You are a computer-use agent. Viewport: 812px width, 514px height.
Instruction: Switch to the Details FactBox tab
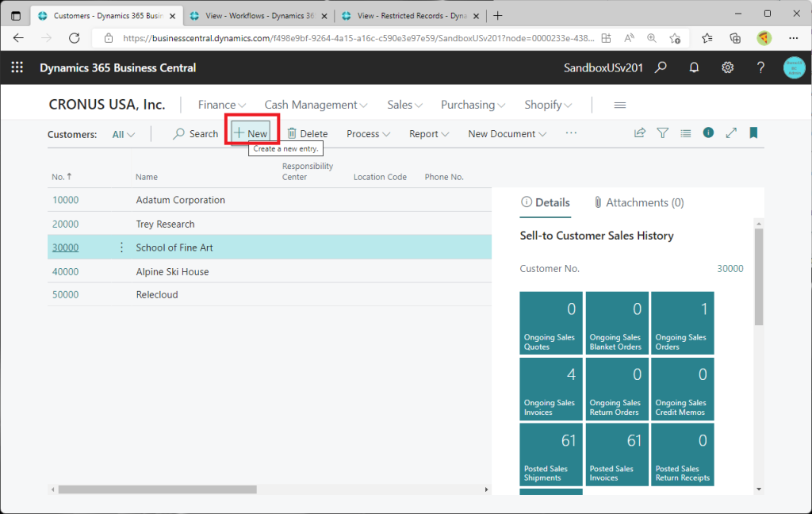[x=546, y=202]
